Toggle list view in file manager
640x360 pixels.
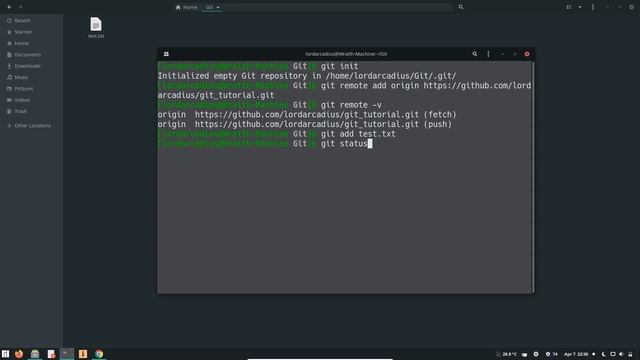pos(569,7)
